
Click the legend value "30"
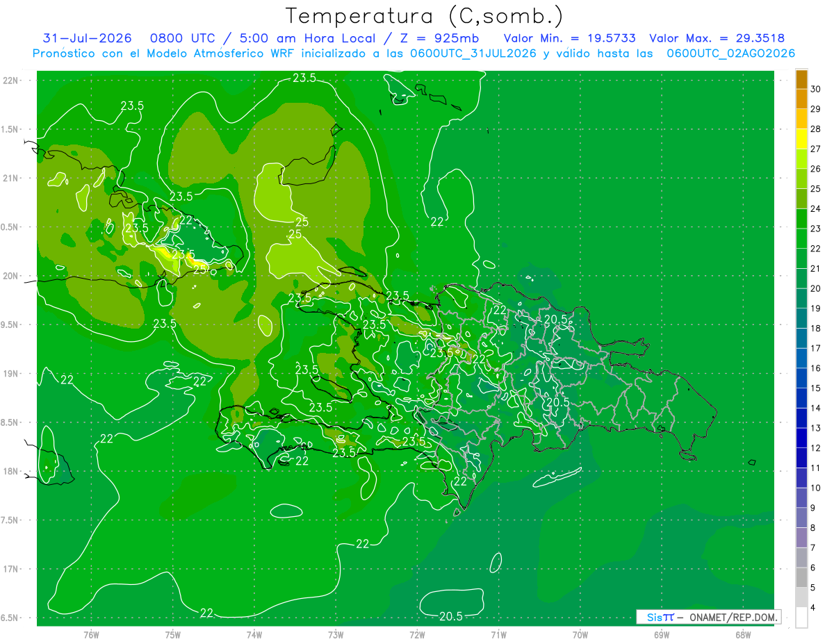[x=817, y=89]
